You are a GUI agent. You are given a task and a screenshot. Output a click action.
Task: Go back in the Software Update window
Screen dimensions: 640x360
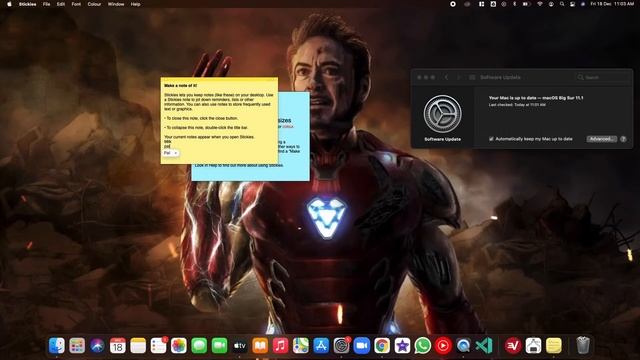click(447, 77)
